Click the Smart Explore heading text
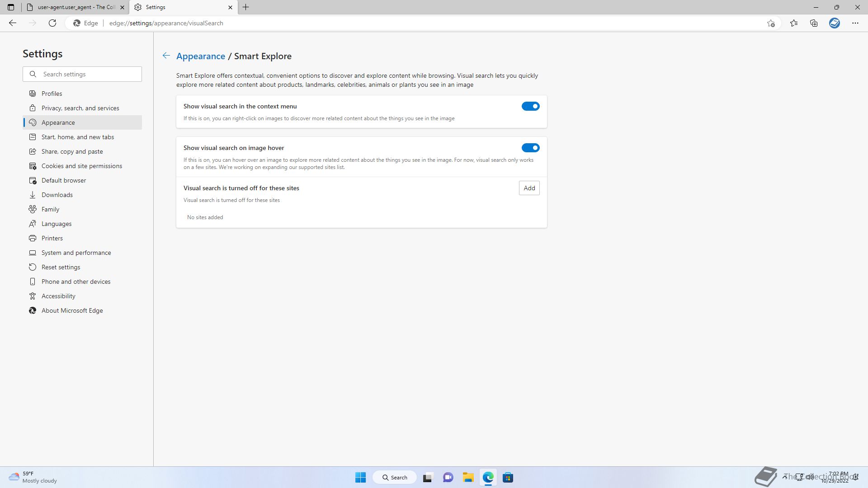Image resolution: width=868 pixels, height=488 pixels. (x=263, y=56)
